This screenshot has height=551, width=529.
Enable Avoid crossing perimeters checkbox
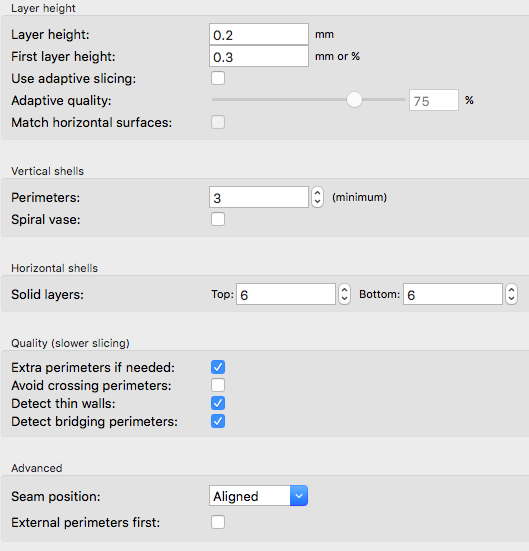[x=218, y=385]
